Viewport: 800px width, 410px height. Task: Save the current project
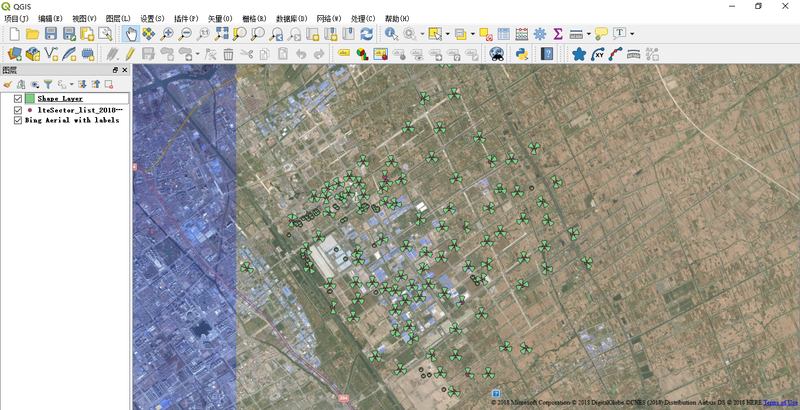coord(51,34)
